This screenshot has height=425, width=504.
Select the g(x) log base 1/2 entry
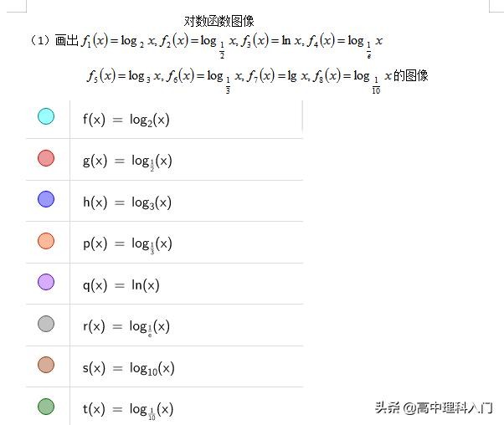[x=127, y=161]
